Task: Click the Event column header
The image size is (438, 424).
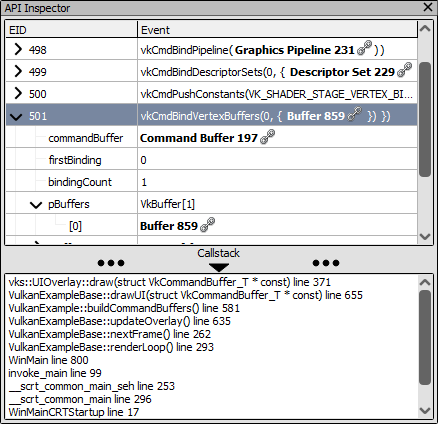Action: 277,30
